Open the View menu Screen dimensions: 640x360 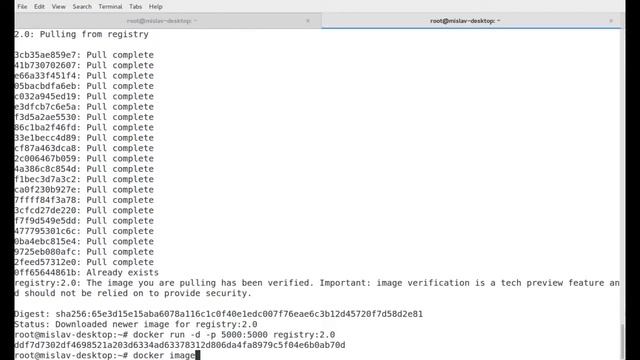58,7
